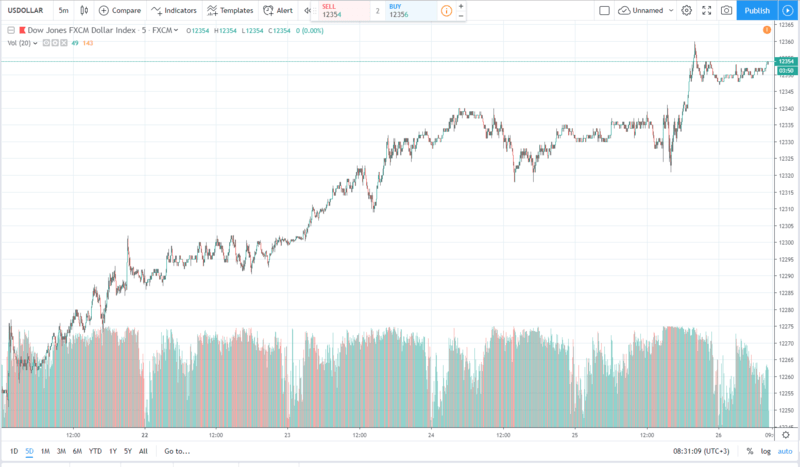This screenshot has width=800, height=467.
Task: Click the BUY 12356 button
Action: click(x=411, y=11)
